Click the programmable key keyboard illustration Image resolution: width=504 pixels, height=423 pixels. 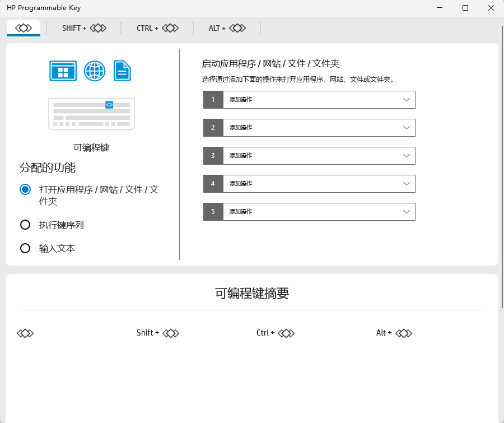tap(91, 113)
